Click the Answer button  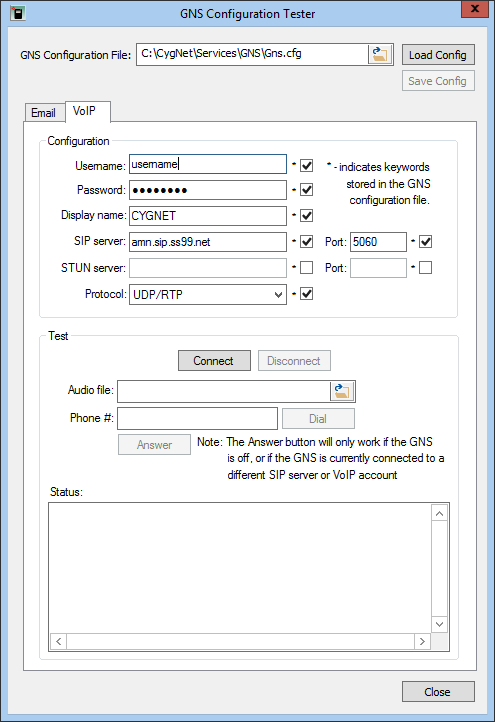pos(154,445)
